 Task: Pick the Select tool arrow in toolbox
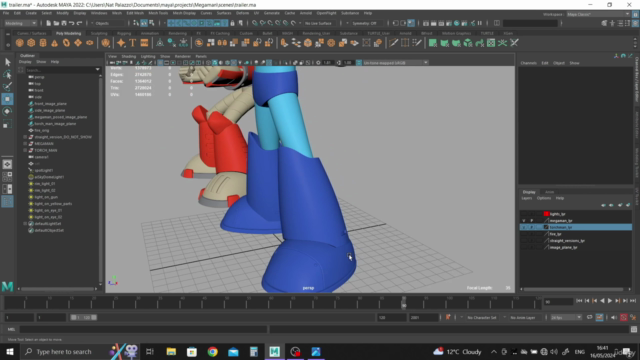pos(7,62)
